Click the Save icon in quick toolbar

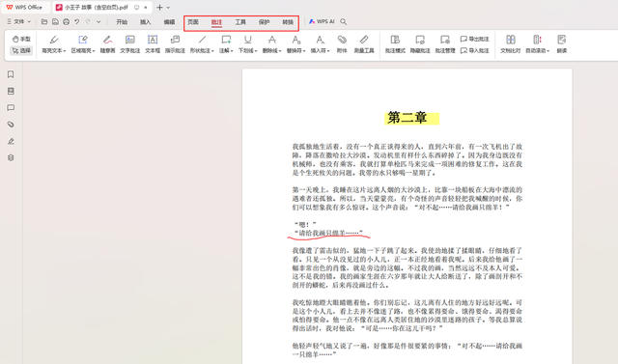click(x=55, y=21)
